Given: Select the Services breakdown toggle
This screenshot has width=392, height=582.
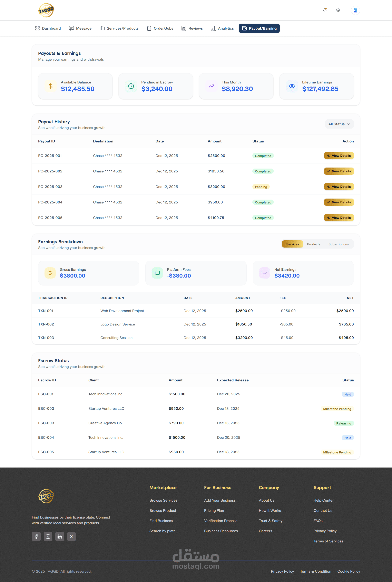Looking at the screenshot, I should click(x=292, y=244).
